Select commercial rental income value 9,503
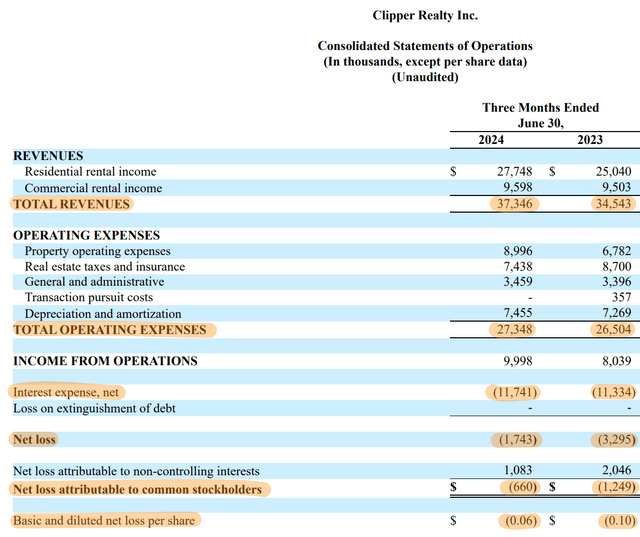Image resolution: width=640 pixels, height=537 pixels. point(617,187)
